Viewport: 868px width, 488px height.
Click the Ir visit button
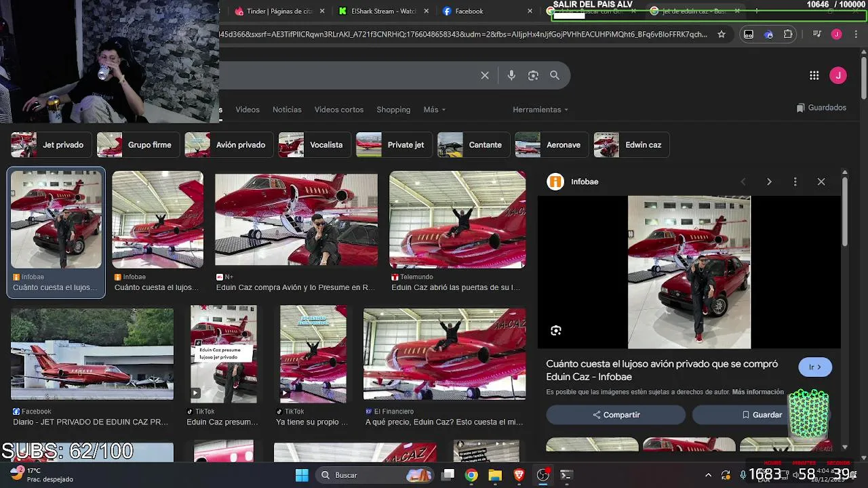tap(815, 367)
